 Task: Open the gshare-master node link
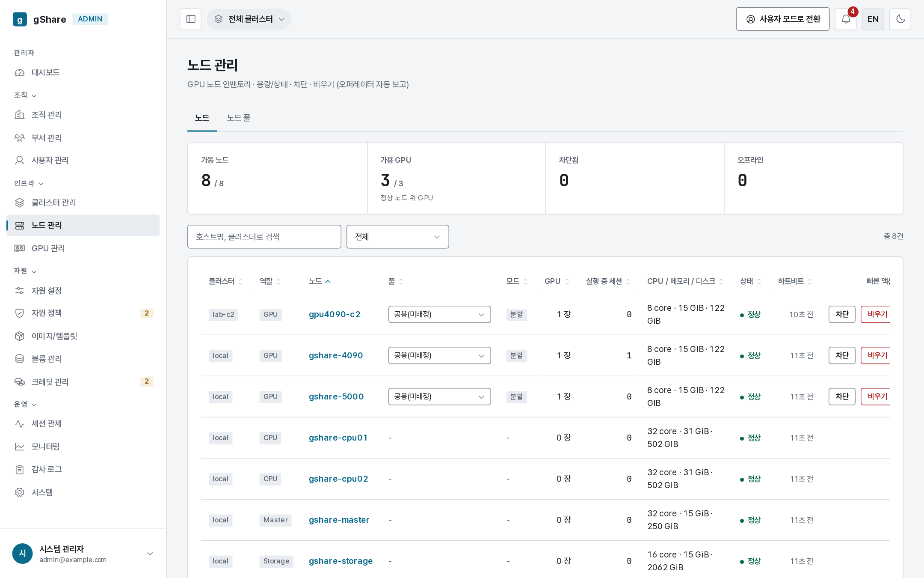point(339,520)
